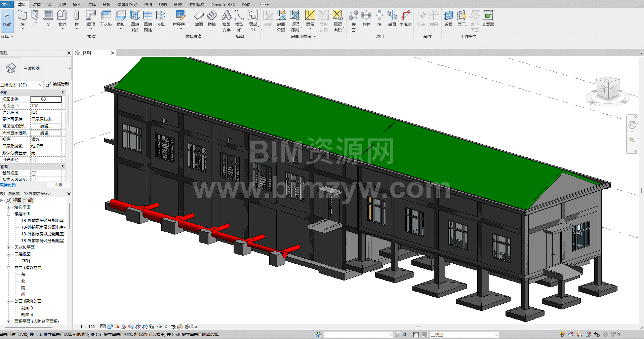Click the 幕墙系统 curtain system tool
The image size is (644, 339).
[135, 21]
